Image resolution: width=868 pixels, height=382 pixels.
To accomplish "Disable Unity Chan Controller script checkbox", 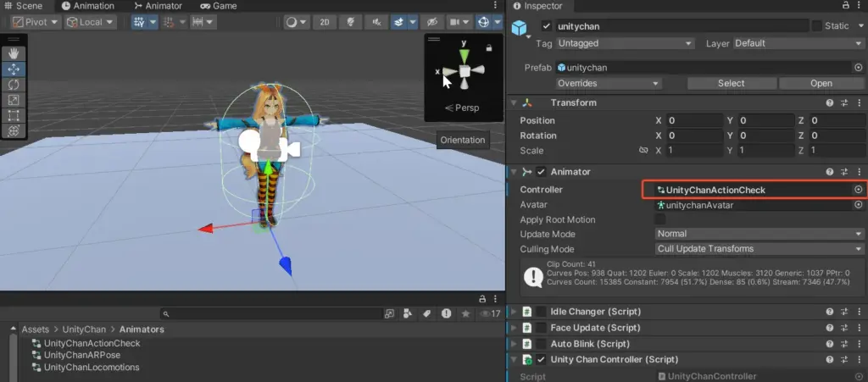I will 542,359.
